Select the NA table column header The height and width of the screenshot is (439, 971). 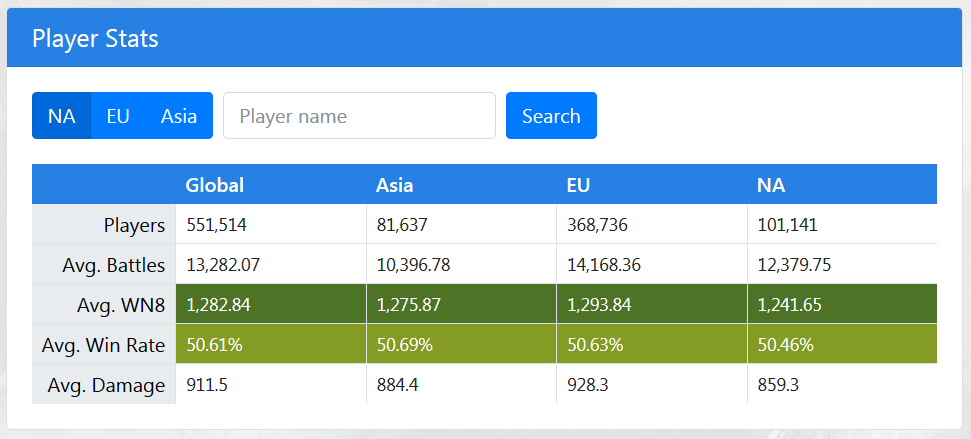click(x=770, y=185)
